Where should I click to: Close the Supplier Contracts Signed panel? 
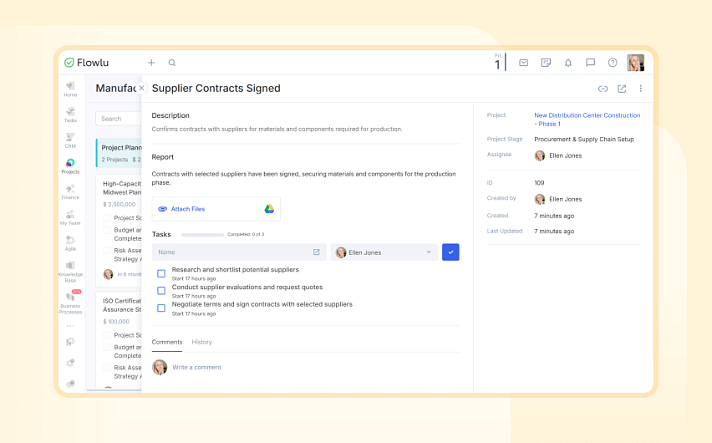click(142, 88)
